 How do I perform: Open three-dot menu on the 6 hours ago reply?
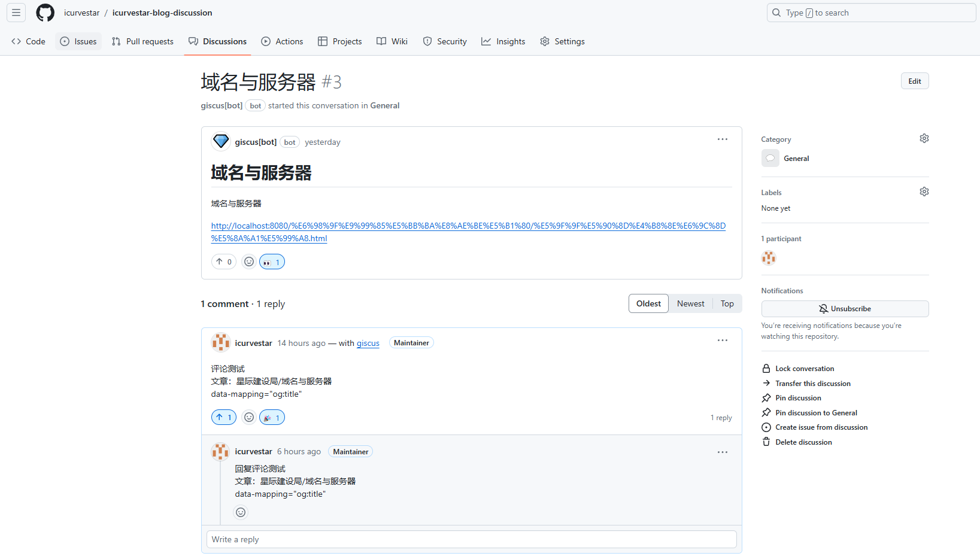coord(722,452)
